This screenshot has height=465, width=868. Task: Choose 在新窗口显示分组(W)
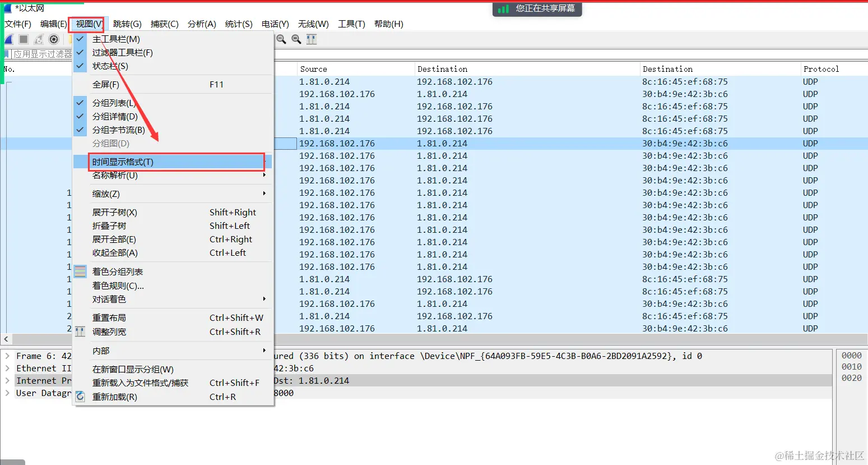pos(173,370)
